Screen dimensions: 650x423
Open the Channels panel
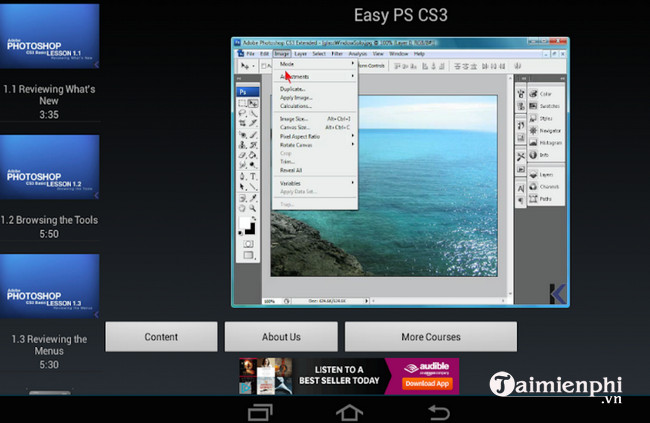546,187
